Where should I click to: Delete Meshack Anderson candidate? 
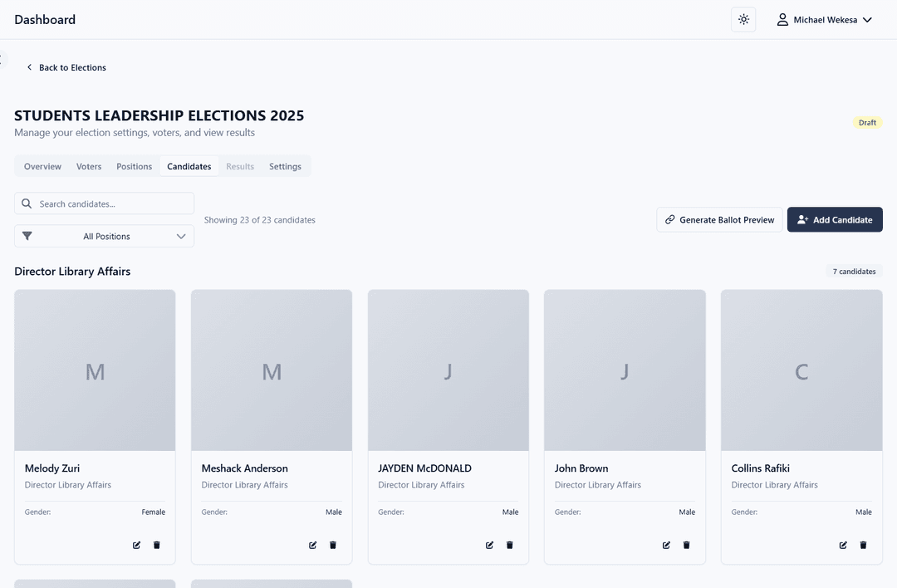[x=333, y=545]
